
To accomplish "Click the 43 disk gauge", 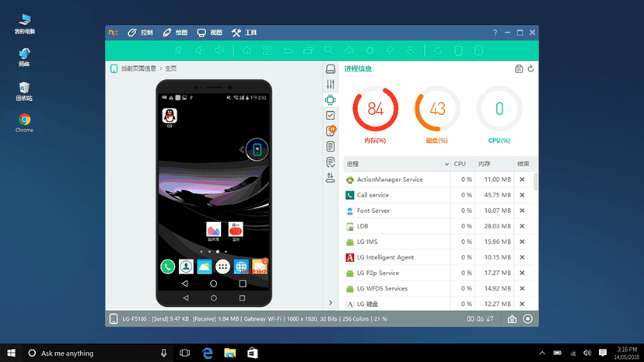I will (x=437, y=109).
